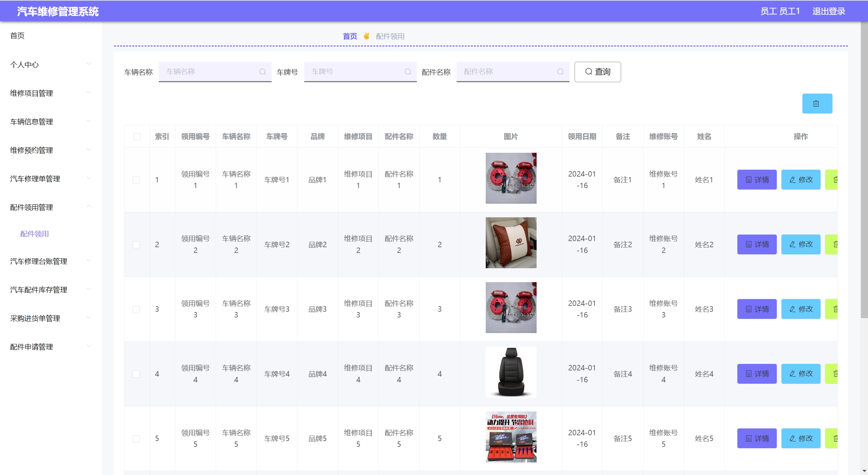This screenshot has width=868, height=475.
Task: Click the page vertical scrollbar thumb
Action: [x=864, y=170]
